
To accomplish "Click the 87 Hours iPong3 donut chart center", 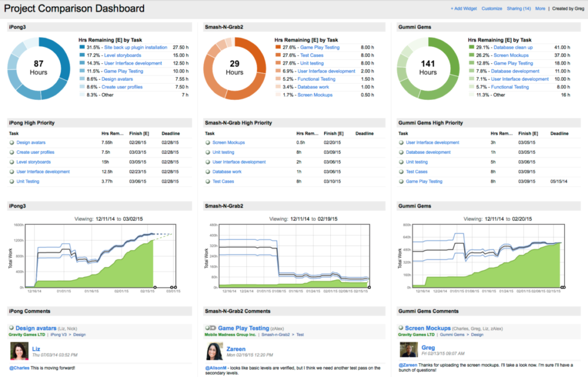I will [x=39, y=68].
